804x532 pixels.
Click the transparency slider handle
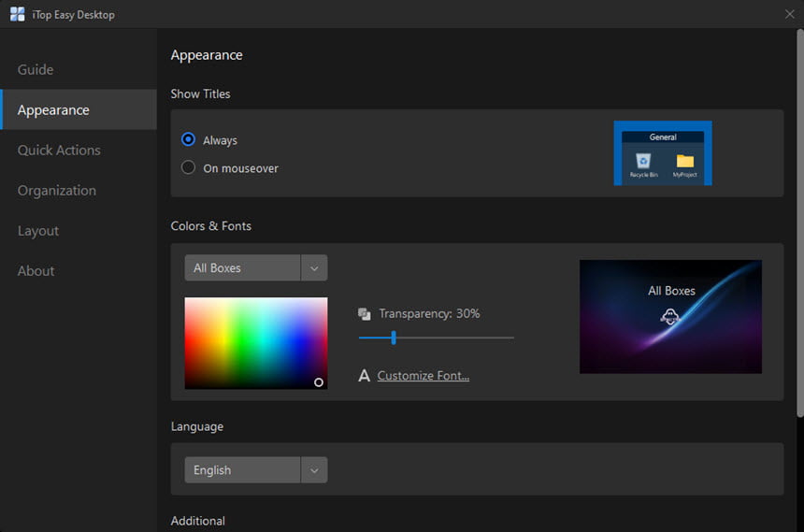pyautogui.click(x=394, y=338)
